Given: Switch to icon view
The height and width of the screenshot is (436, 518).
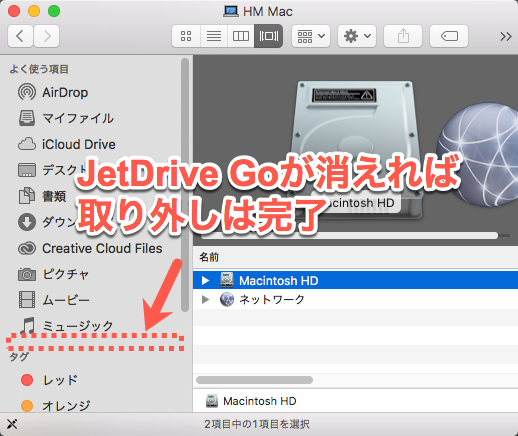Looking at the screenshot, I should (186, 36).
